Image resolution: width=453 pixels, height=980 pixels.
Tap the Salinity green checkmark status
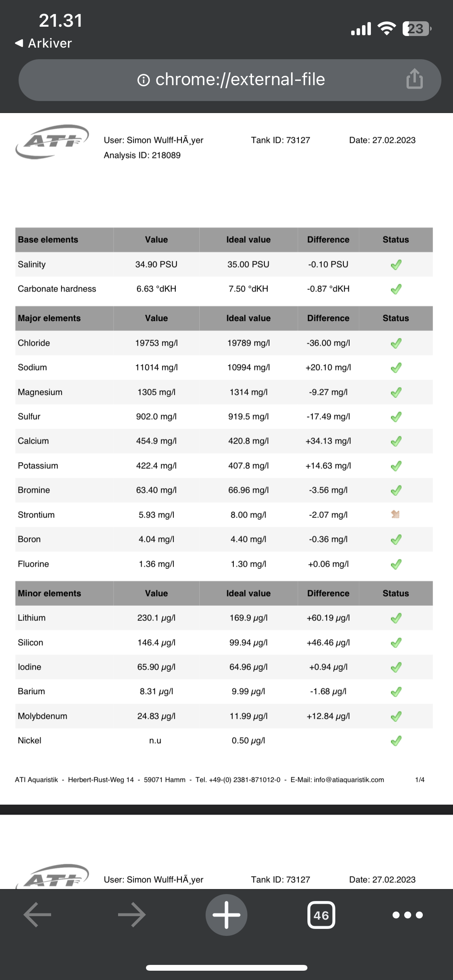coord(396,265)
